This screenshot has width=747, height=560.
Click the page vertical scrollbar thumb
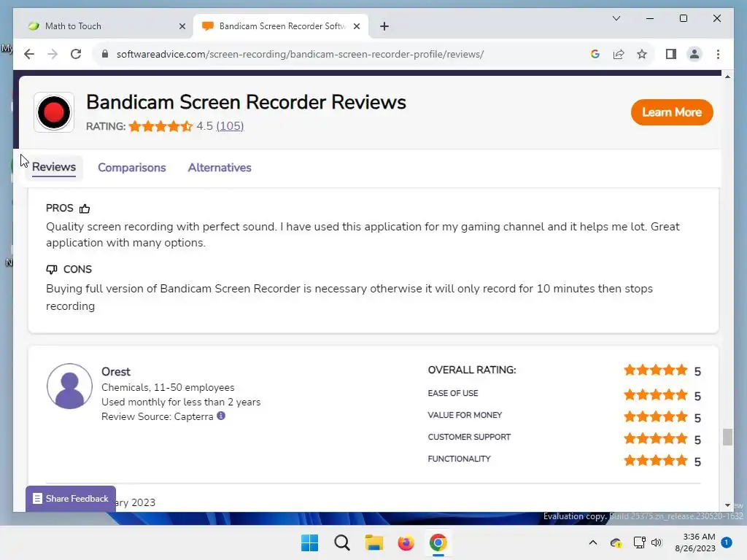pos(727,437)
